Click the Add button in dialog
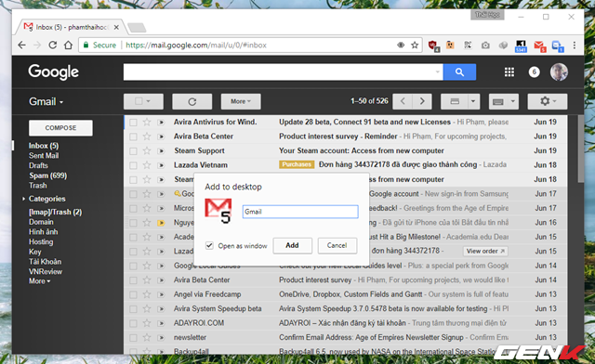Screen dimensions: 595x364 click(292, 246)
